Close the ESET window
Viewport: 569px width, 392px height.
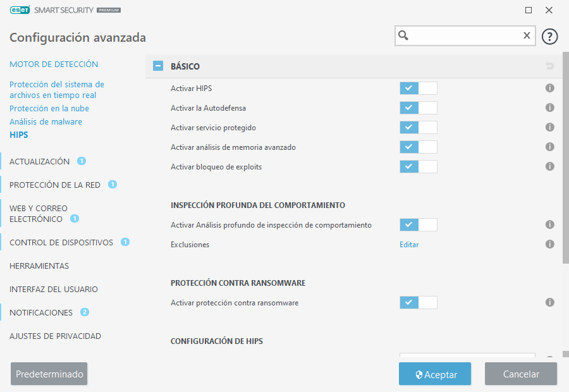(x=549, y=10)
